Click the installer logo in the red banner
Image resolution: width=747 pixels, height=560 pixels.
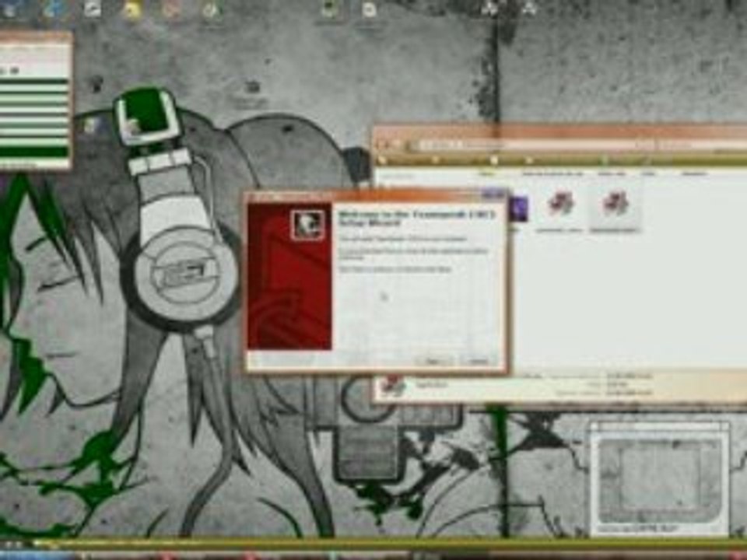307,224
